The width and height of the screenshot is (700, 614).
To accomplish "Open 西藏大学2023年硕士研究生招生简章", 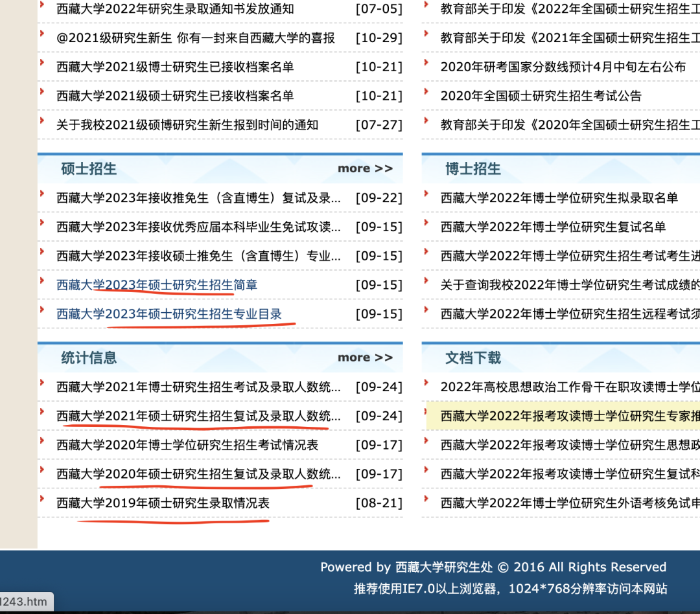I will 157,285.
